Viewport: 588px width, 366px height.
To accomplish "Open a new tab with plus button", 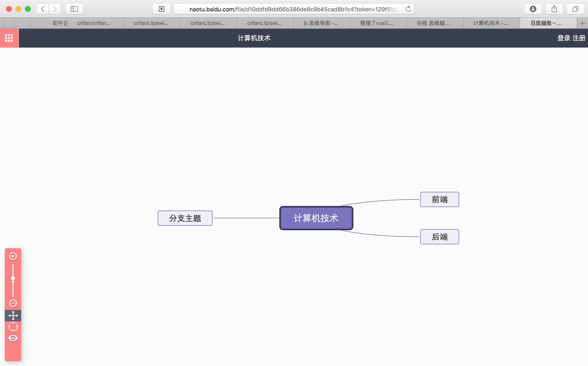I will pos(582,23).
